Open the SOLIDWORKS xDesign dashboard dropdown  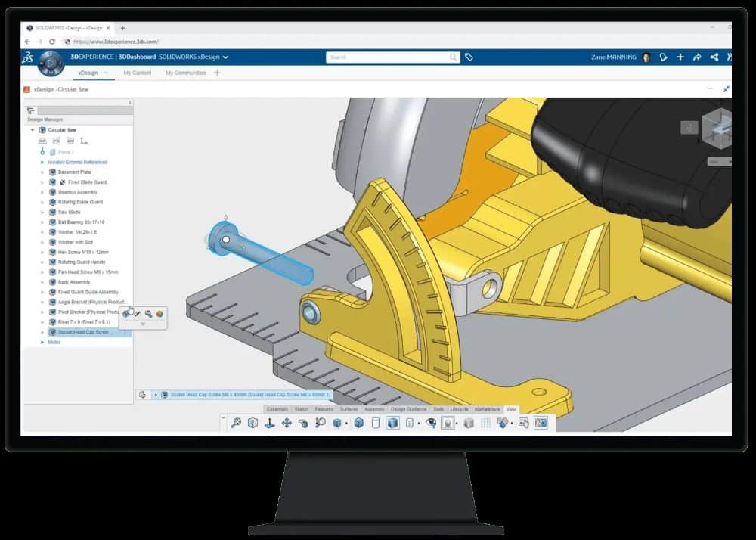225,57
